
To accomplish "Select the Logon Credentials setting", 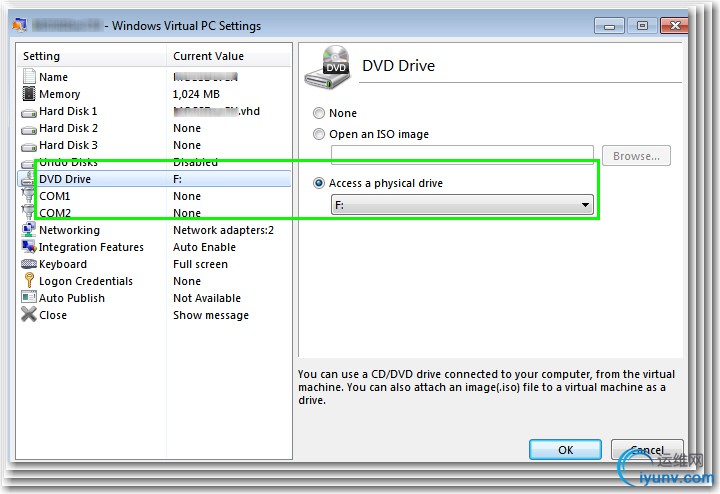I will point(154,281).
